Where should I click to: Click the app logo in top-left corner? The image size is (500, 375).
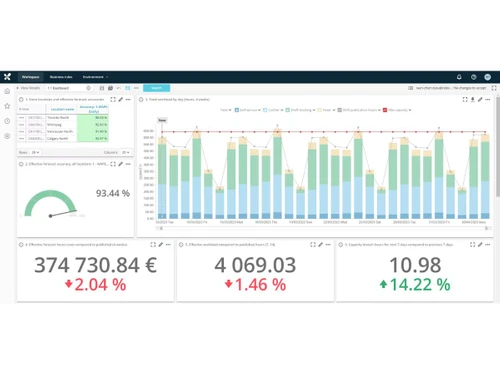(7, 77)
